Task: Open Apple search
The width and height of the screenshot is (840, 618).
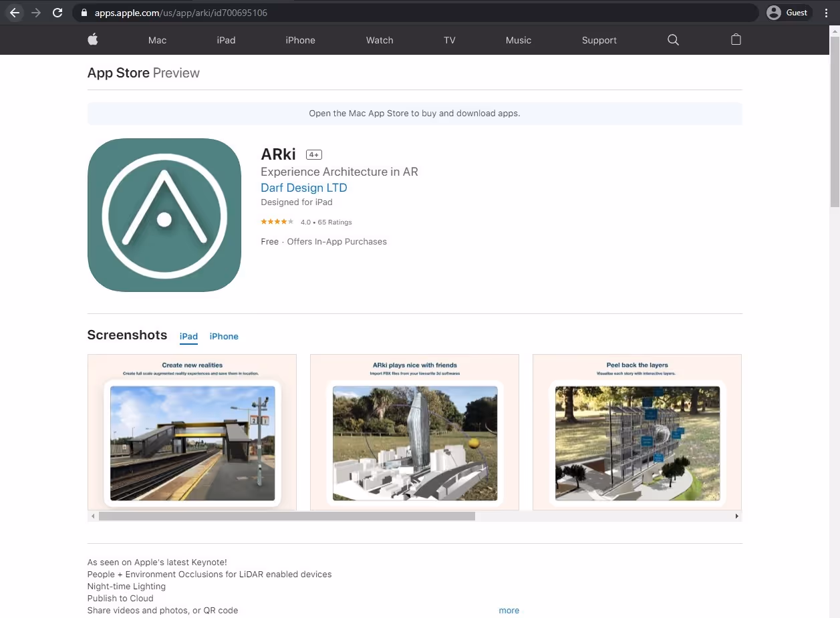Action: click(x=673, y=40)
